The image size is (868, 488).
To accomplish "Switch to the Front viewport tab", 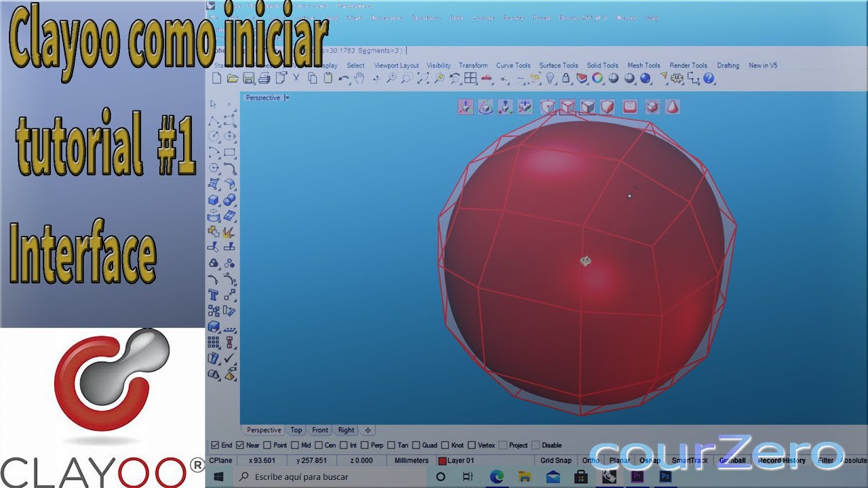I will (320, 430).
